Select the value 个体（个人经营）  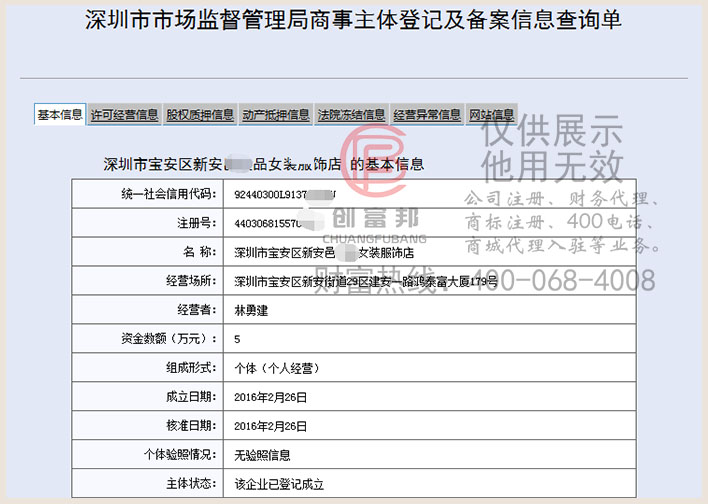pos(277,368)
